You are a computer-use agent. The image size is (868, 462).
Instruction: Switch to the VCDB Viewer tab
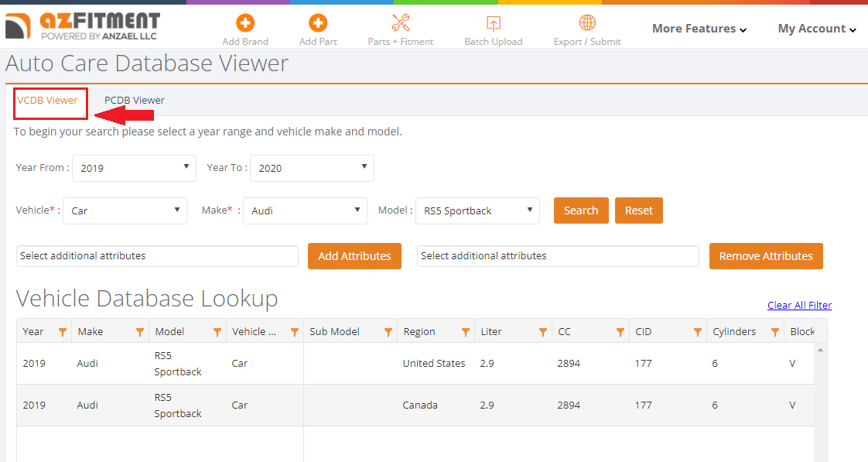point(48,101)
